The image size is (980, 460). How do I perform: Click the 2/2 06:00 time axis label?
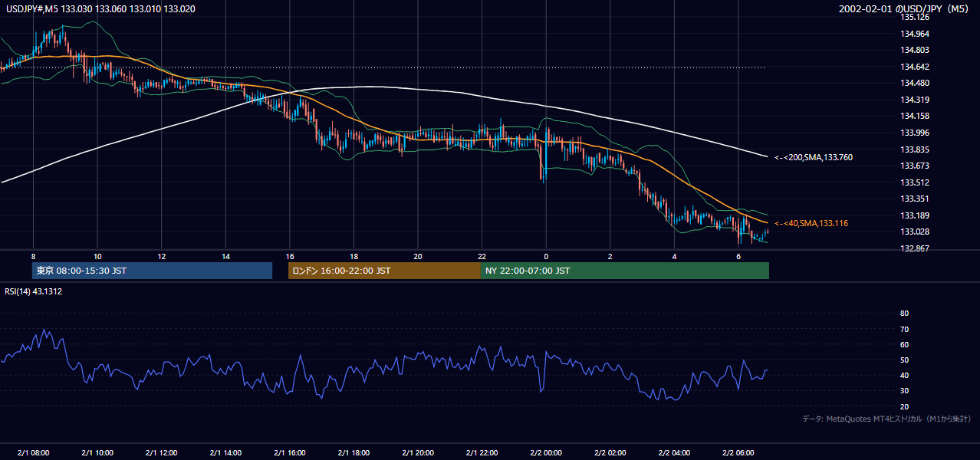(x=738, y=453)
